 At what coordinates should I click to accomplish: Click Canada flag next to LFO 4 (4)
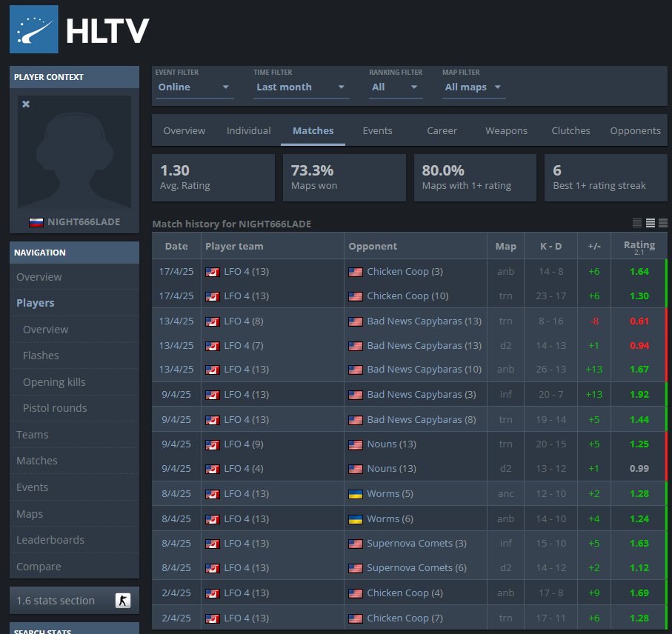click(213, 469)
